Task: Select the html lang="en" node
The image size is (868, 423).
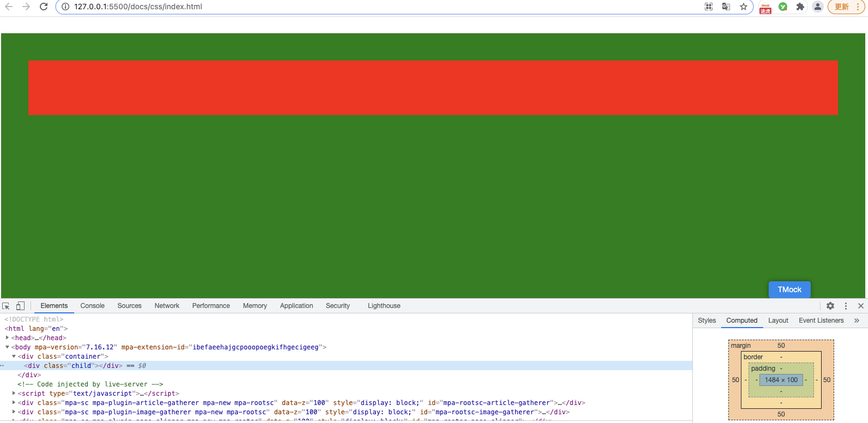Action: pyautogui.click(x=36, y=329)
